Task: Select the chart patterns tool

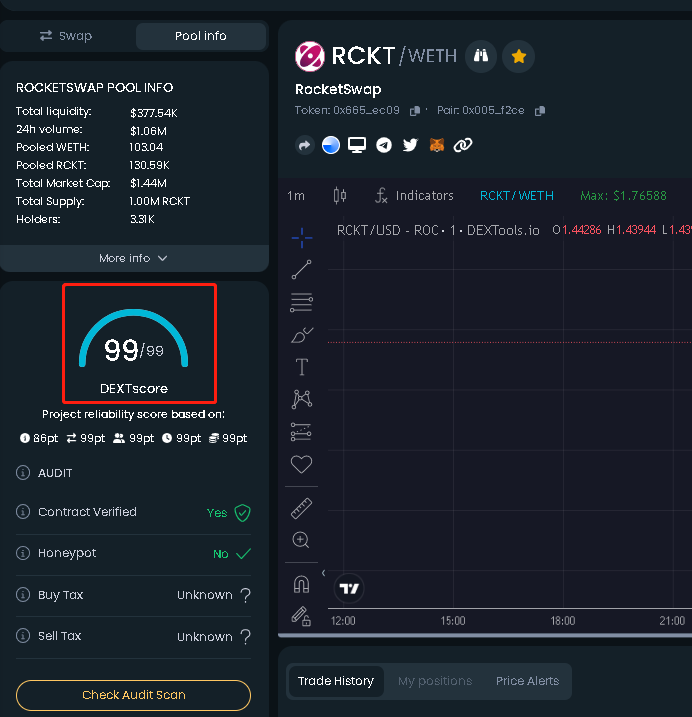Action: tap(301, 399)
